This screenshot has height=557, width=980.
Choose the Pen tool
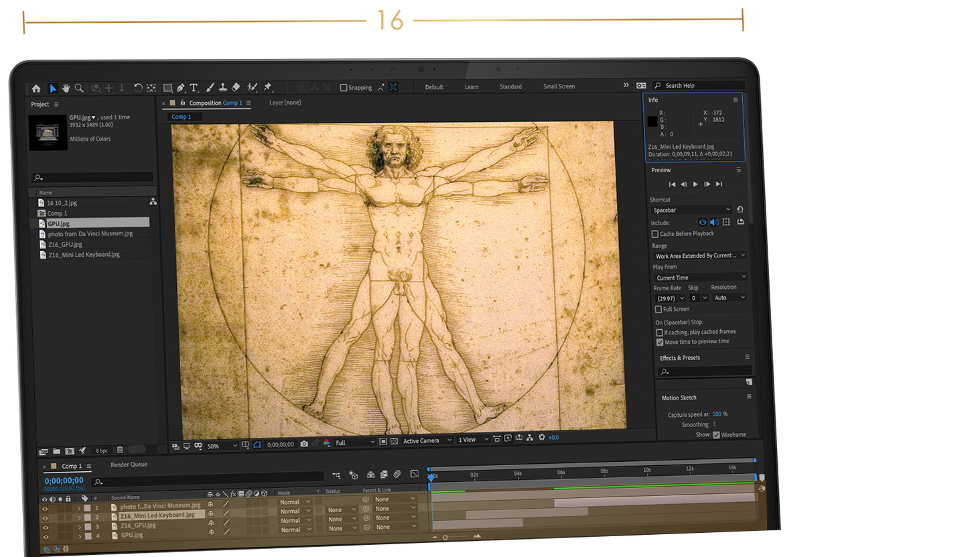181,88
